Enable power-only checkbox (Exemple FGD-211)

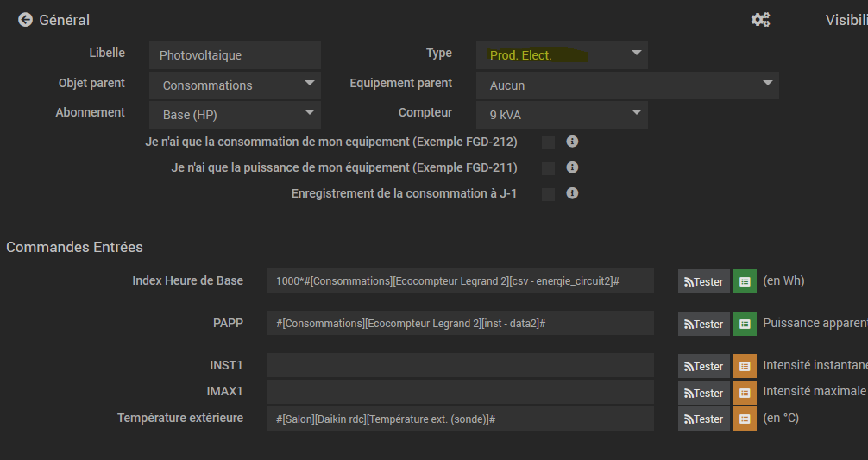click(548, 168)
